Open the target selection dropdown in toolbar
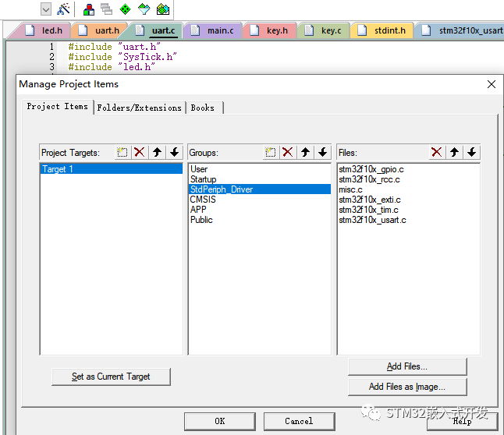The height and width of the screenshot is (435, 504). click(x=45, y=9)
